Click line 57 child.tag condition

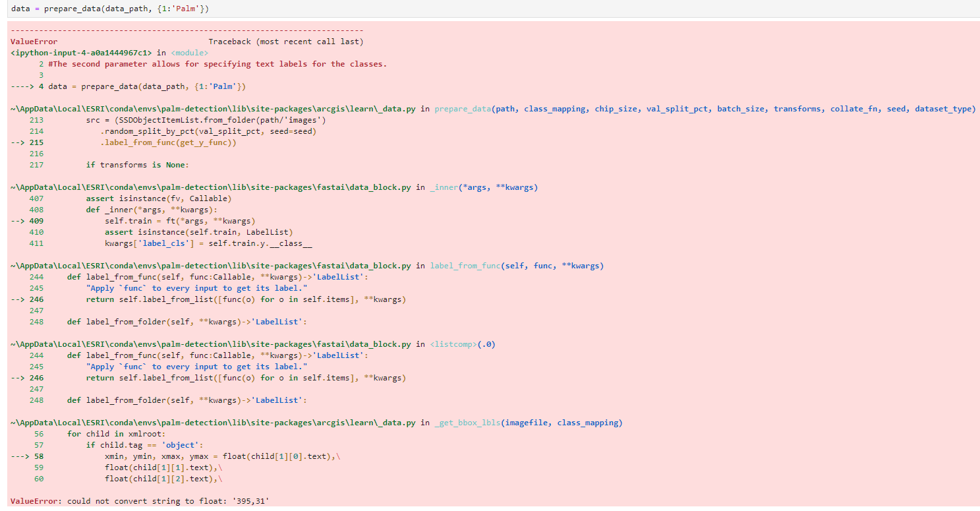pos(146,444)
